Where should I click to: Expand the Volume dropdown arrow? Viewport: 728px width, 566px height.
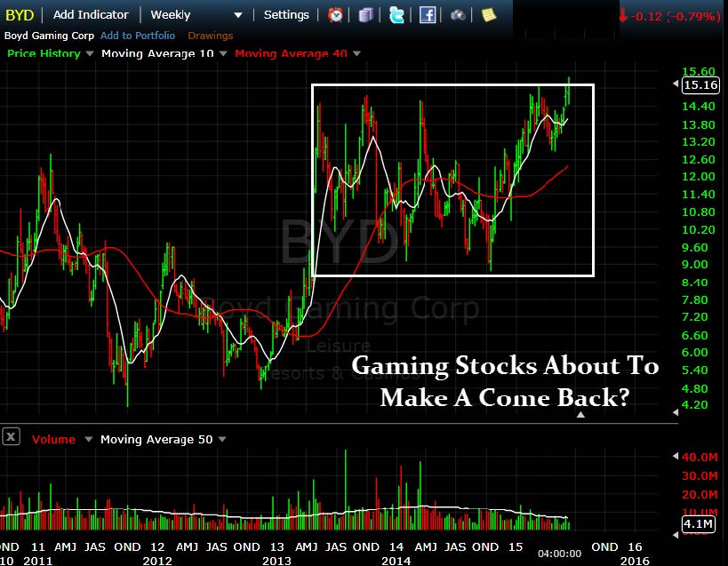click(x=88, y=439)
